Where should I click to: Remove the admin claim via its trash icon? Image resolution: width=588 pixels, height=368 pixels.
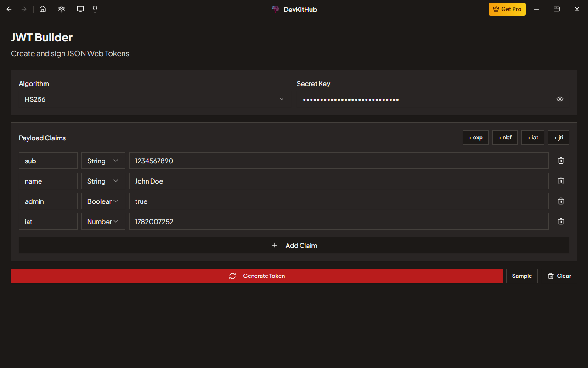561,201
